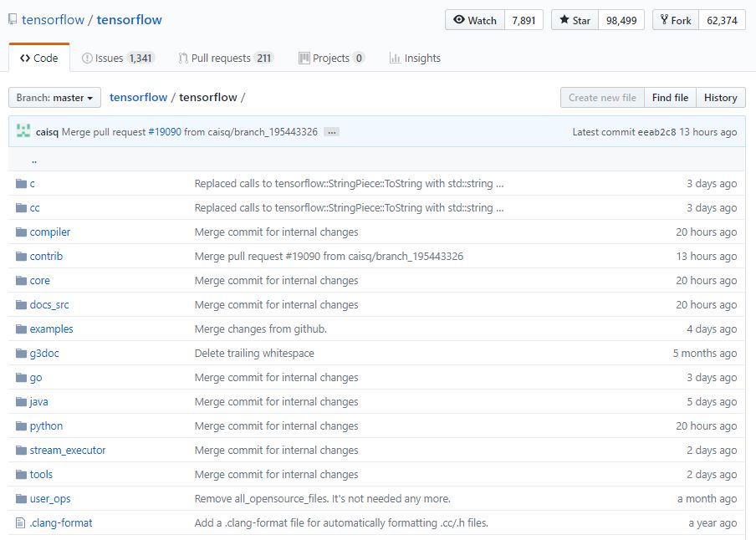Viewport: 756px width, 540px height.
Task: Click the repository book icon beside tensorflow
Action: pyautogui.click(x=13, y=20)
